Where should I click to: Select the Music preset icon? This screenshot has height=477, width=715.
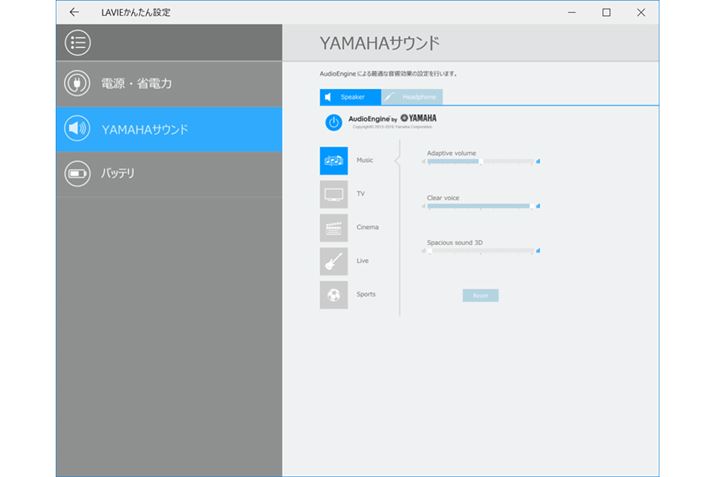[x=333, y=160]
